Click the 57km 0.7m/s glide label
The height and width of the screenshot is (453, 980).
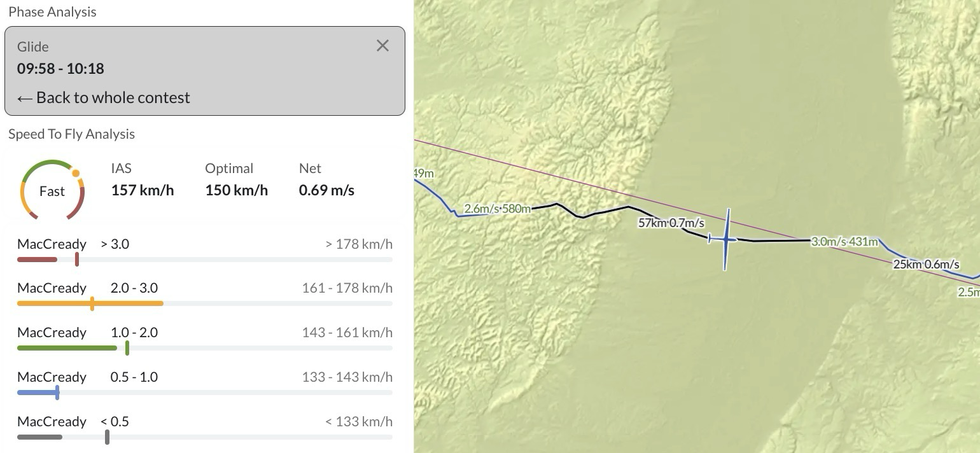671,223
